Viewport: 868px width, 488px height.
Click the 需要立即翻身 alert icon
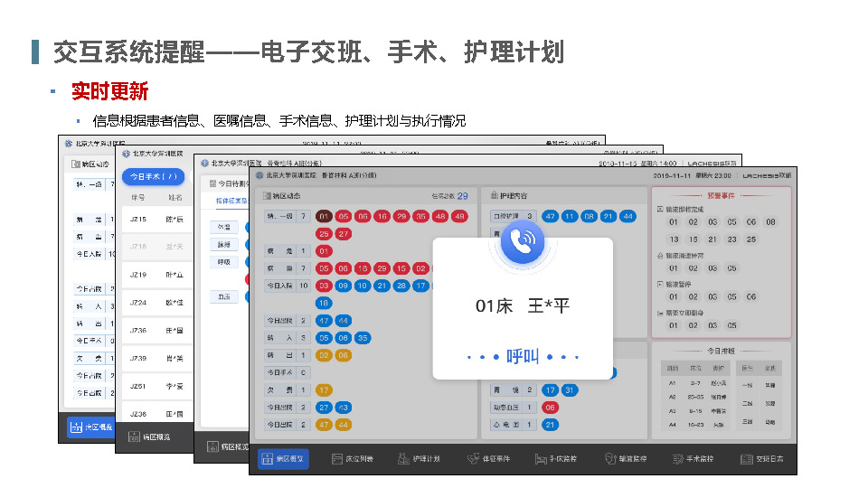pyautogui.click(x=660, y=313)
